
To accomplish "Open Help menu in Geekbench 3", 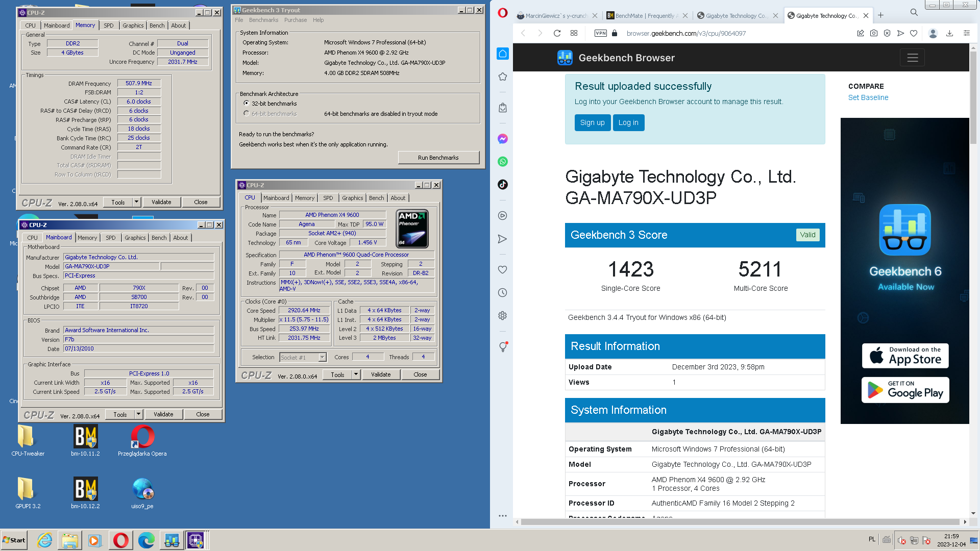I will click(318, 20).
